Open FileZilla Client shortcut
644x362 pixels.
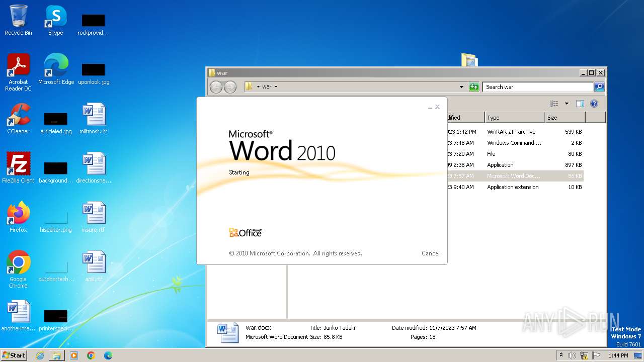click(x=18, y=168)
